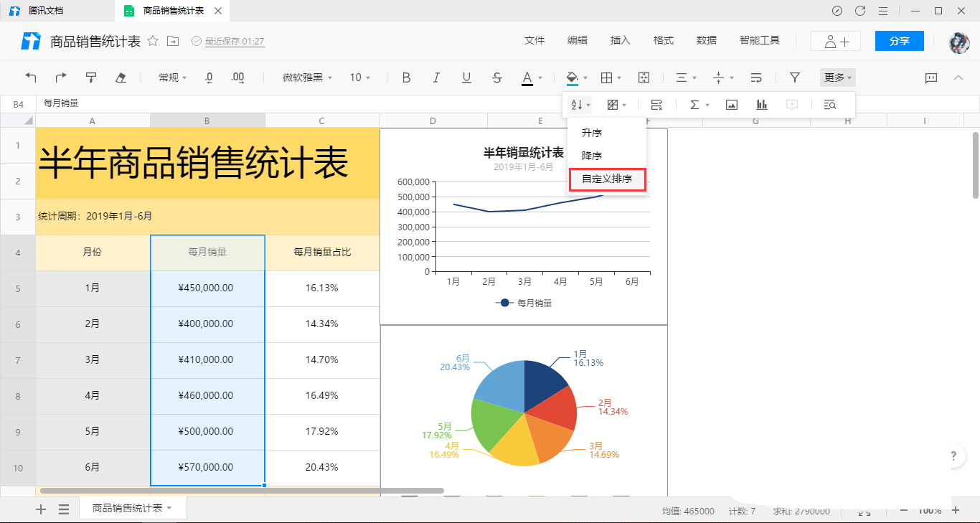Open the 智能工具 menu
980x523 pixels.
(760, 41)
